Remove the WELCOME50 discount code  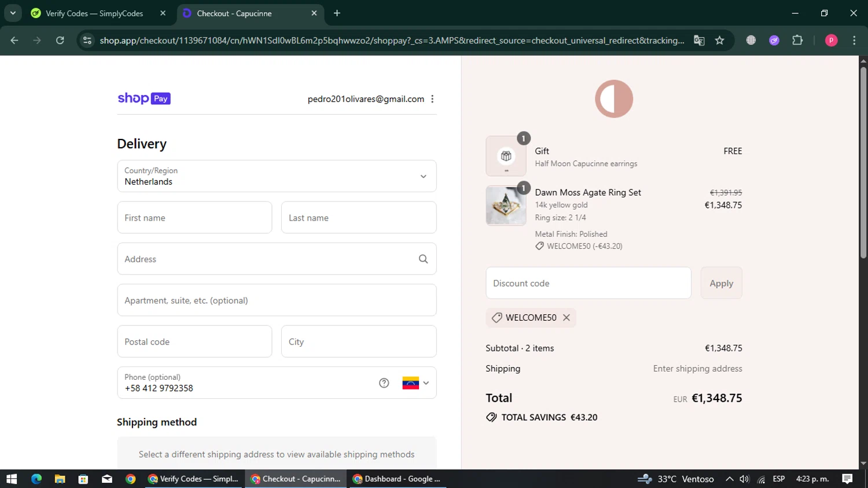567,318
